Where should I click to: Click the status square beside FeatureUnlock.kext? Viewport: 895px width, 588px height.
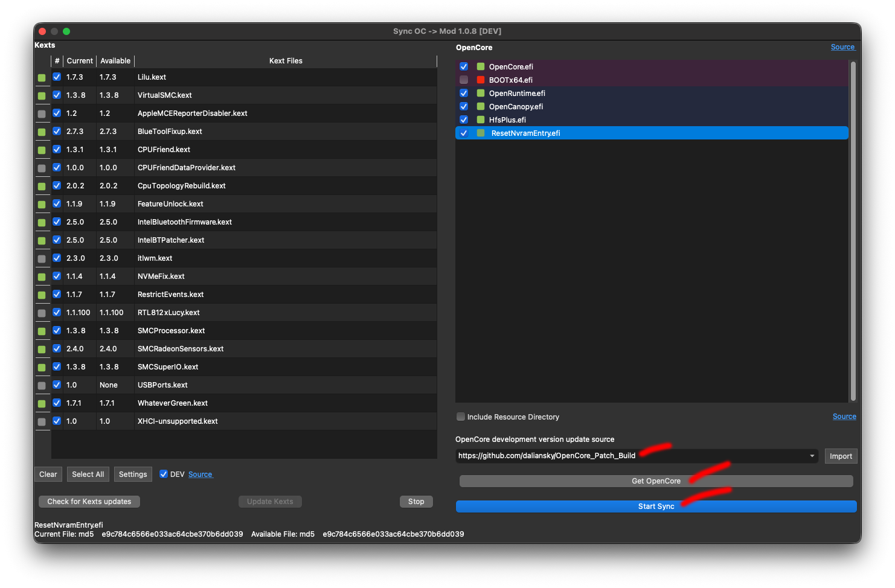[42, 205]
